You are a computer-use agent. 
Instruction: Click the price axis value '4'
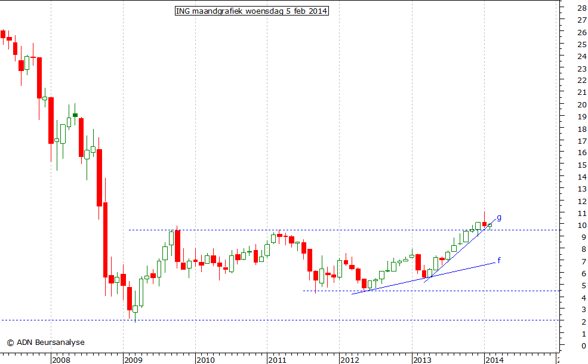pyautogui.click(x=584, y=298)
